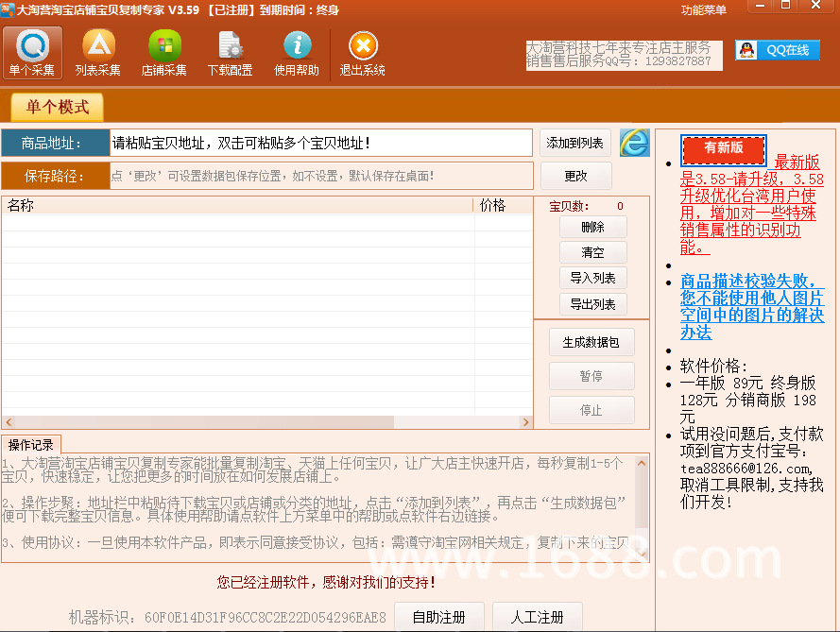This screenshot has width=840, height=632.
Task: Open the 商品描述校验失败 solution link
Action: [x=751, y=306]
